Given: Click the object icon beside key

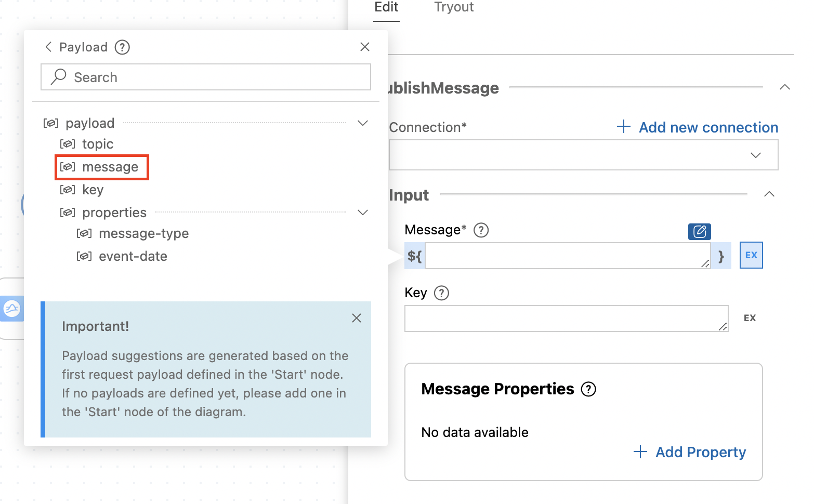Looking at the screenshot, I should click(68, 190).
